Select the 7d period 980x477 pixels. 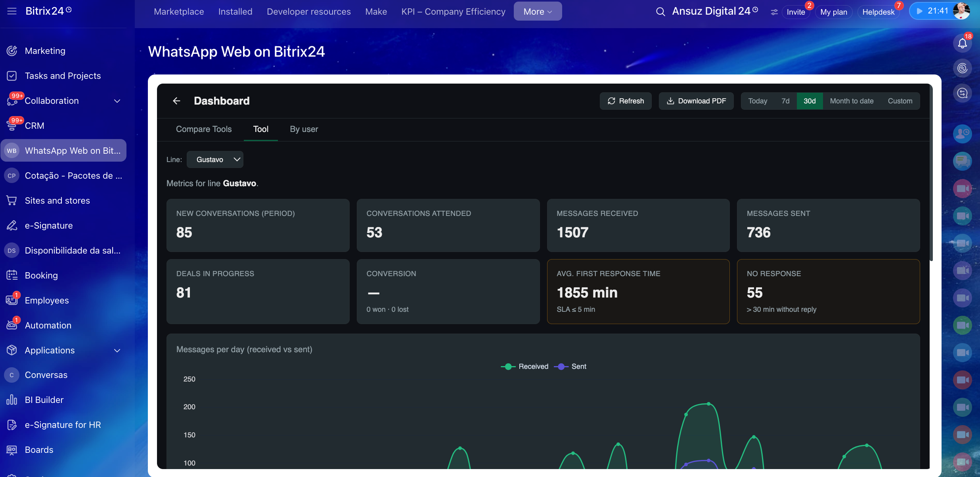click(x=785, y=101)
